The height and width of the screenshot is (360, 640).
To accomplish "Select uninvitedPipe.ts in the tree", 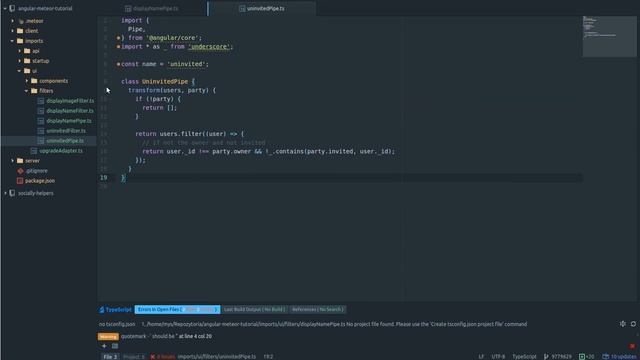I will pos(65,141).
